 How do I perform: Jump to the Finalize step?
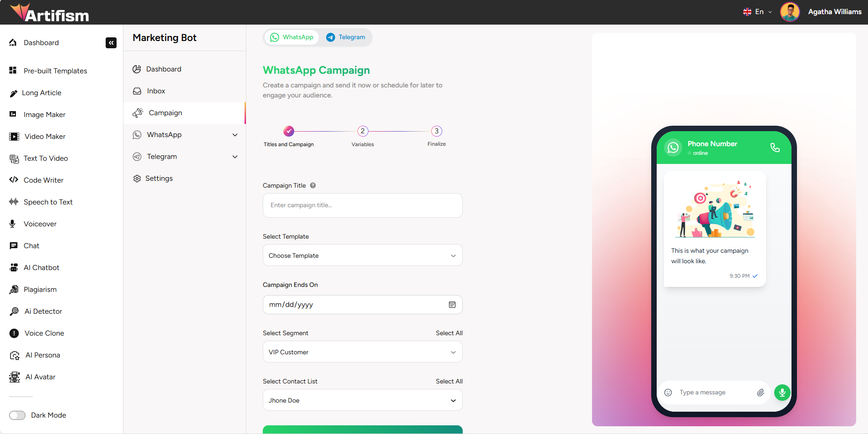click(436, 131)
